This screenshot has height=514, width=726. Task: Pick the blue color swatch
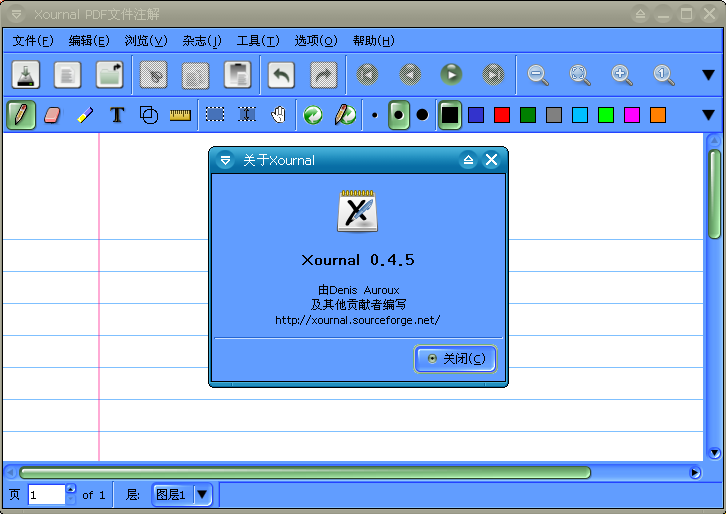pyautogui.click(x=476, y=115)
